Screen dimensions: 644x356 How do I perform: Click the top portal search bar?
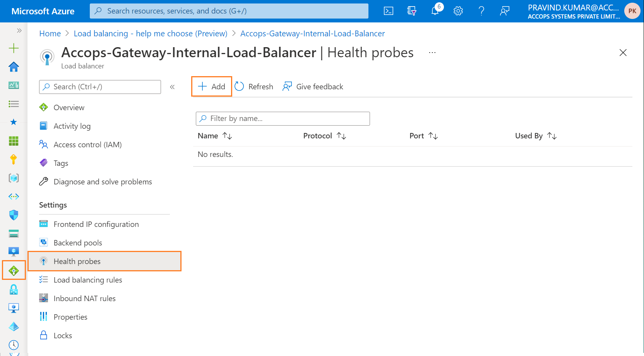coord(229,11)
